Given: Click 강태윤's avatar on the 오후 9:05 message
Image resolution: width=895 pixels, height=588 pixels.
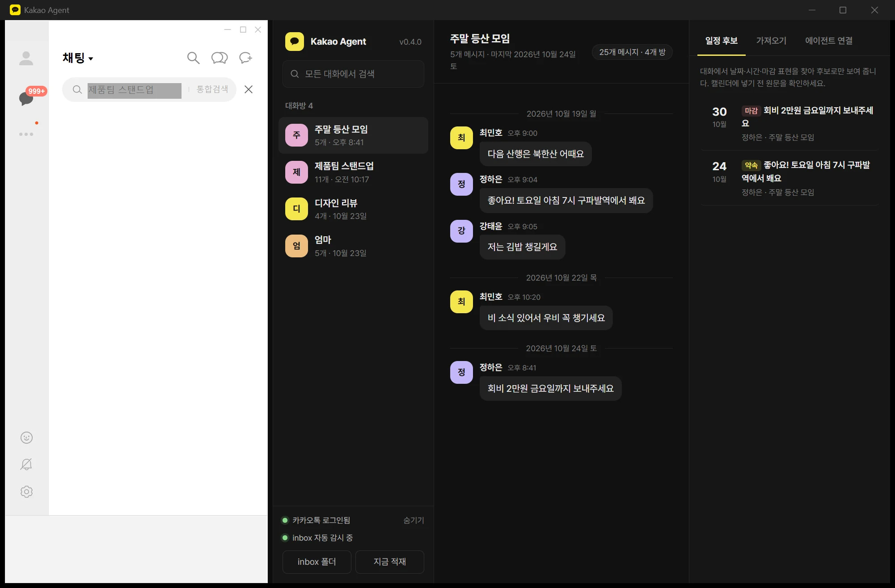Looking at the screenshot, I should click(461, 231).
